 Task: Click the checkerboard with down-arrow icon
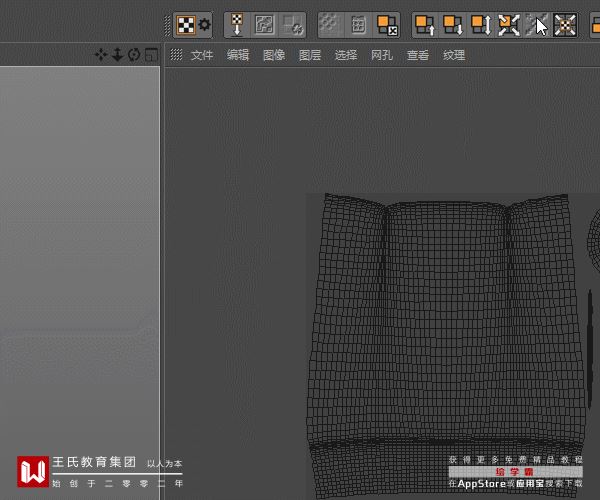pos(237,25)
